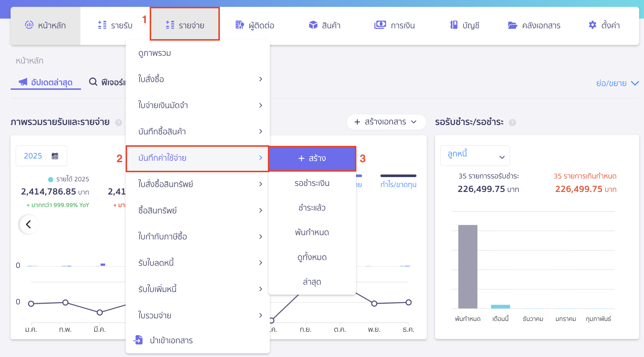The height and width of the screenshot is (357, 644).
Task: Expand the ใบสั่งซื้อ submenu arrow
Action: click(261, 79)
